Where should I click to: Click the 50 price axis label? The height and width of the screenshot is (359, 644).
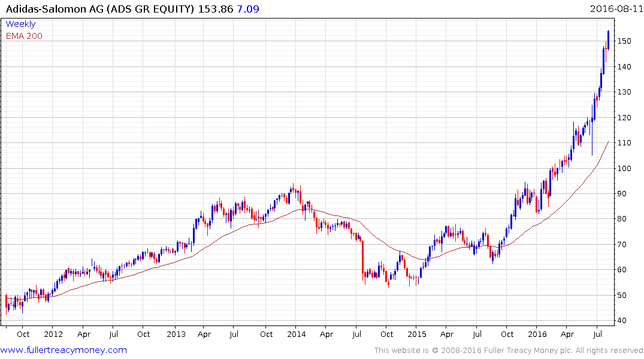click(622, 295)
